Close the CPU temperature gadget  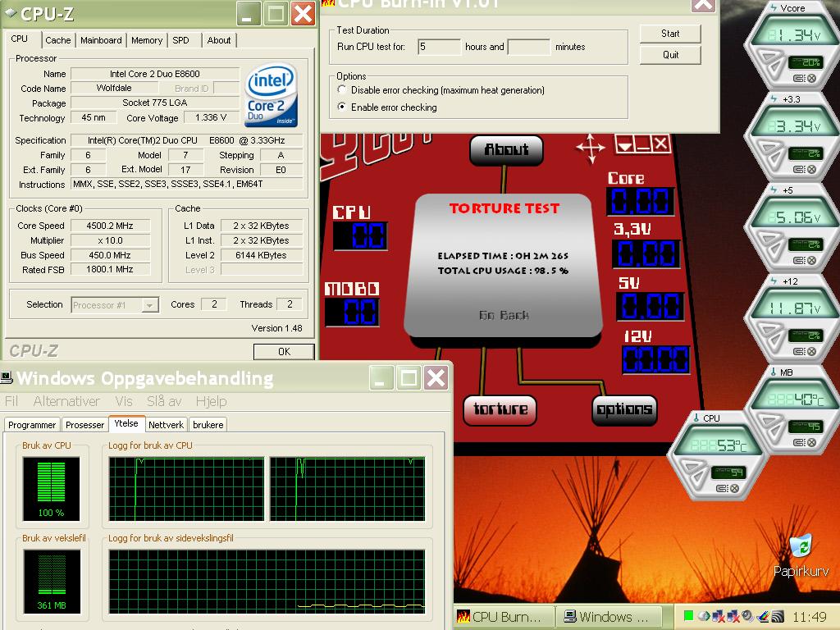(734, 489)
